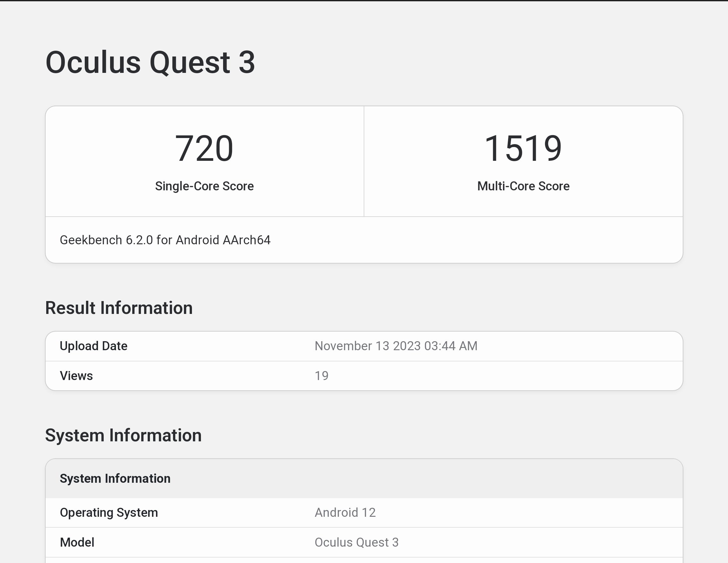Select the Model row label
The width and height of the screenshot is (728, 563).
[x=77, y=542]
